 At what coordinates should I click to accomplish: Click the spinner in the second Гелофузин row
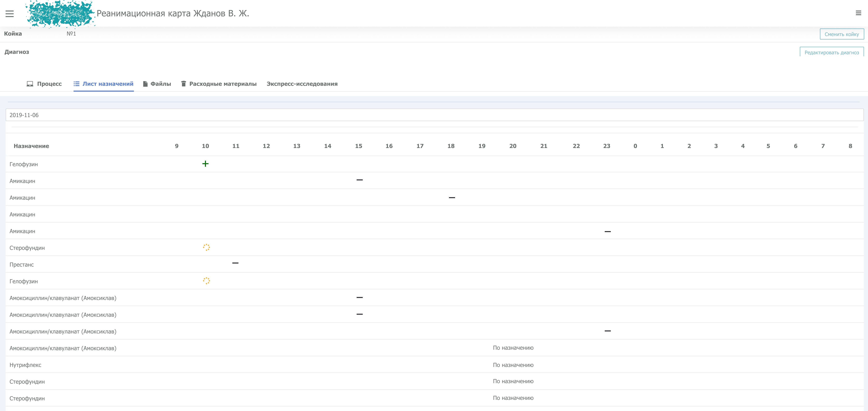click(206, 281)
